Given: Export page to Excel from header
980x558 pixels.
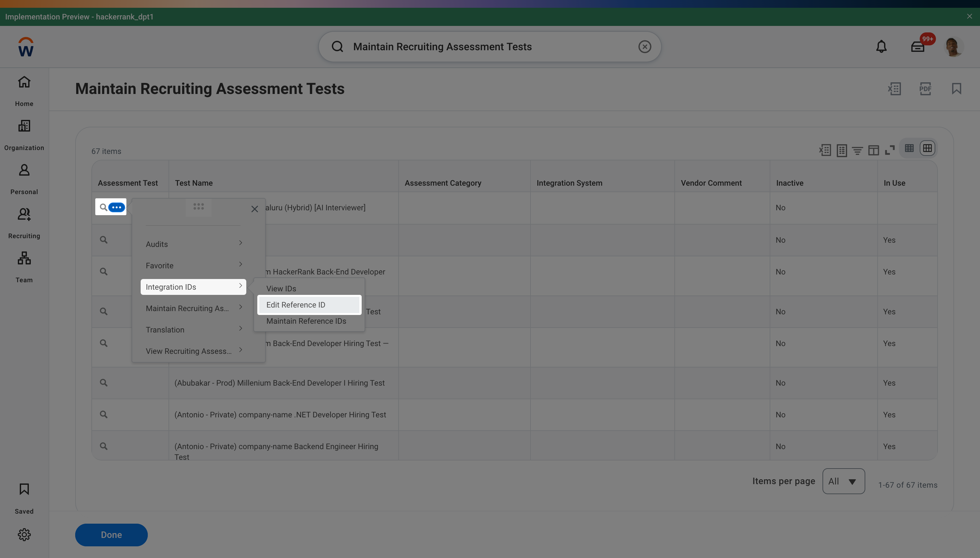Looking at the screenshot, I should point(894,88).
